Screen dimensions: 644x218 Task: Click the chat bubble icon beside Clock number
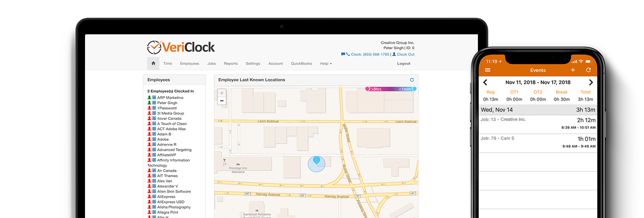(x=343, y=54)
